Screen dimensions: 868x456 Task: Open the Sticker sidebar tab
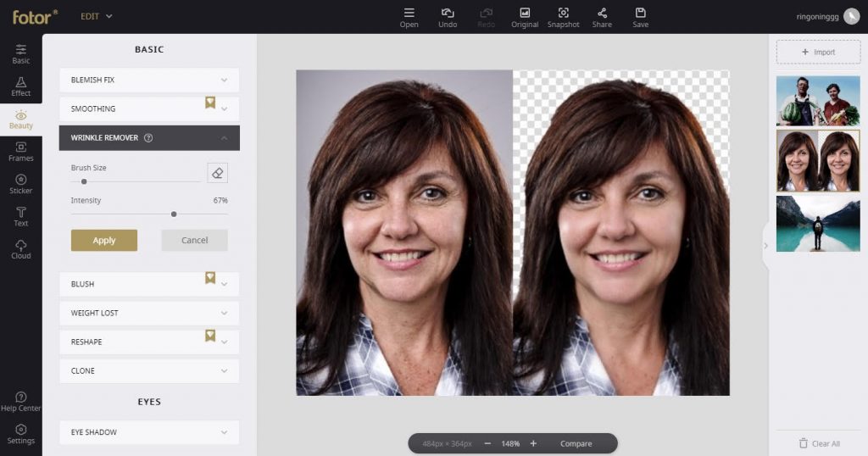click(21, 184)
